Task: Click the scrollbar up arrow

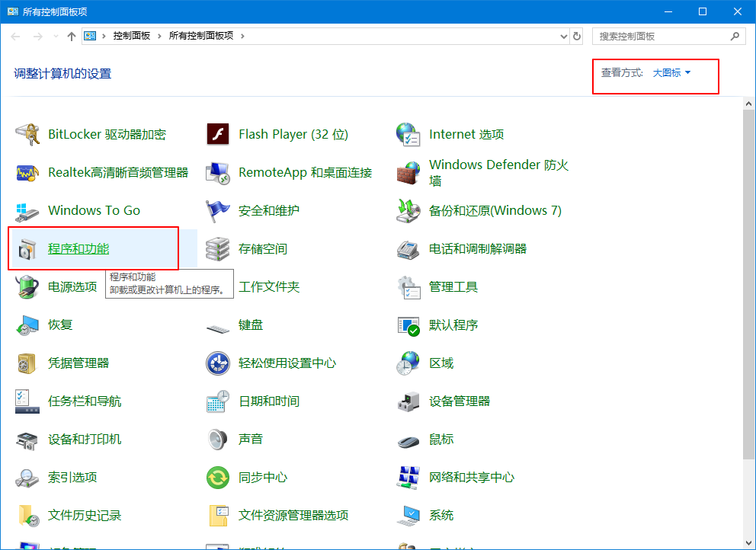Action: (x=749, y=104)
